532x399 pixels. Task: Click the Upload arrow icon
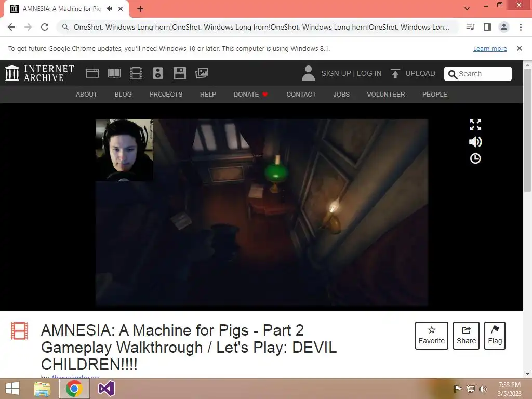[x=395, y=73]
